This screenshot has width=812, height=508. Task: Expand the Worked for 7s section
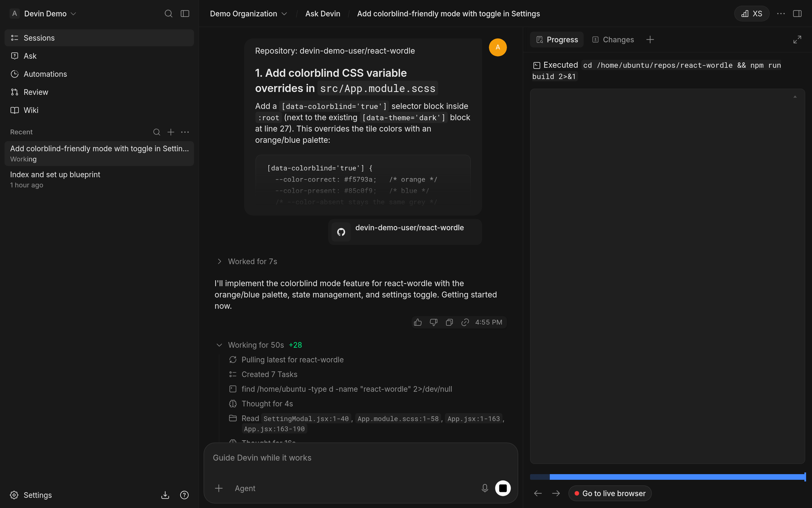point(248,261)
